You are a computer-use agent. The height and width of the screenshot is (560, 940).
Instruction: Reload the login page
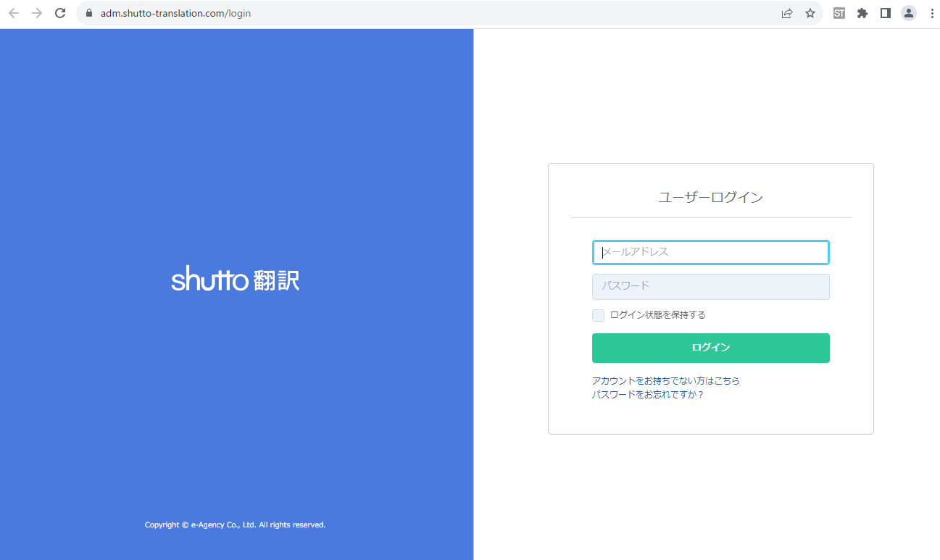(61, 13)
